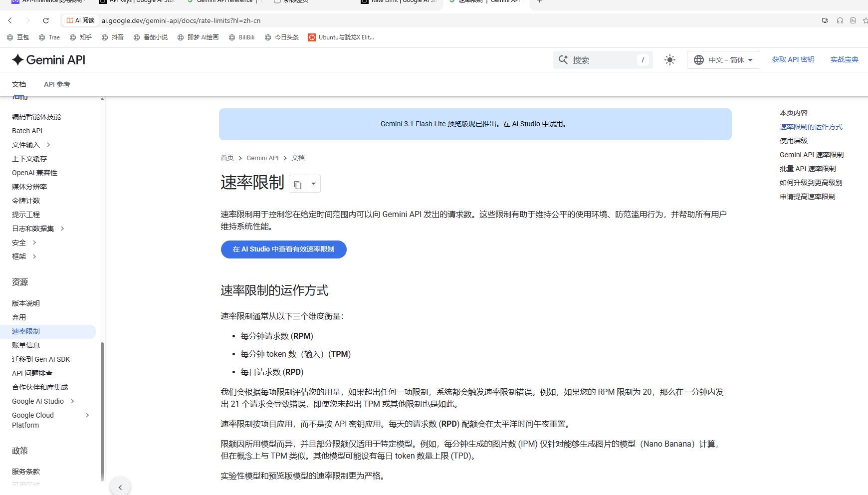Image resolution: width=868 pixels, height=495 pixels.
Task: Open the 即梦 AI绘画 bookmark
Action: (198, 37)
